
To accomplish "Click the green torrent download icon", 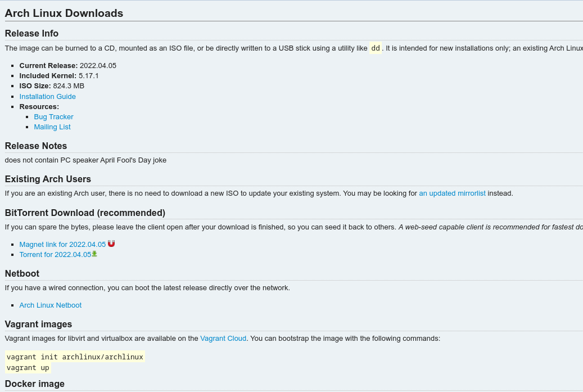I will pyautogui.click(x=94, y=254).
